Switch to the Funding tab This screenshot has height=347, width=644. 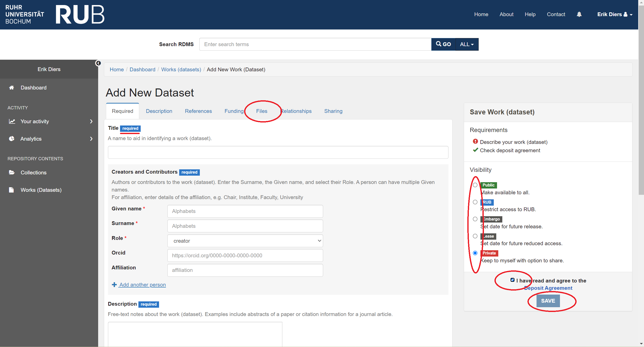point(234,111)
